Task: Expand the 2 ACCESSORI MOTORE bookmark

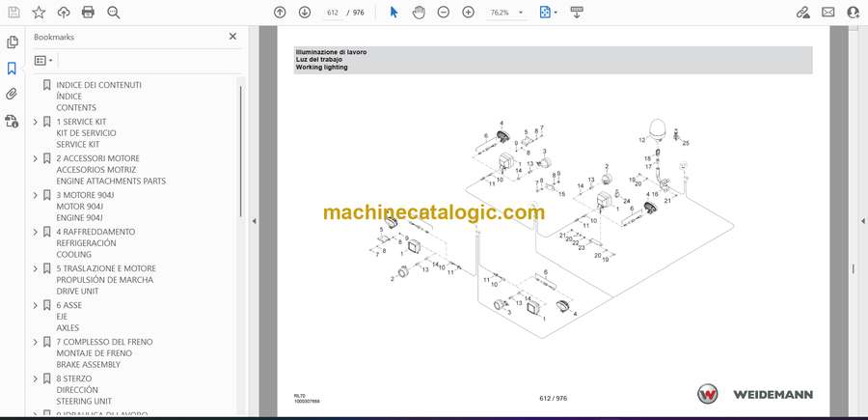Action: 36,158
